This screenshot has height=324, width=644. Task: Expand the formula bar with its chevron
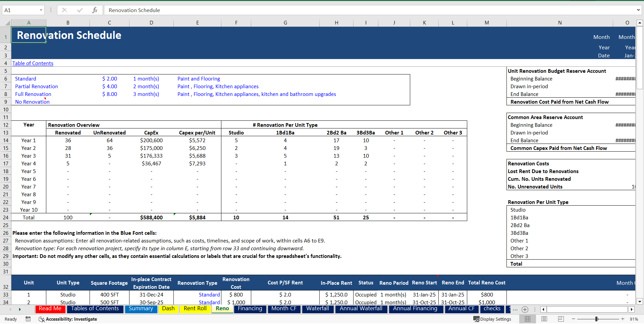coord(638,10)
